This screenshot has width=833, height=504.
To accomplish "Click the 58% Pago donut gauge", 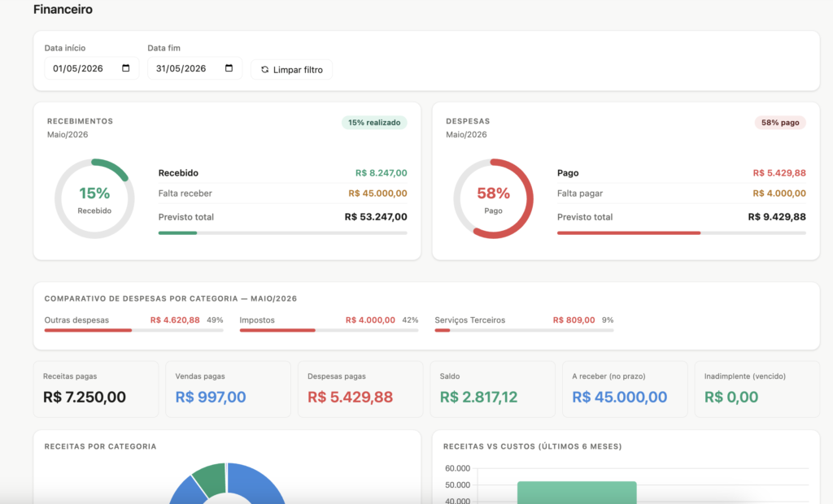I will [493, 198].
